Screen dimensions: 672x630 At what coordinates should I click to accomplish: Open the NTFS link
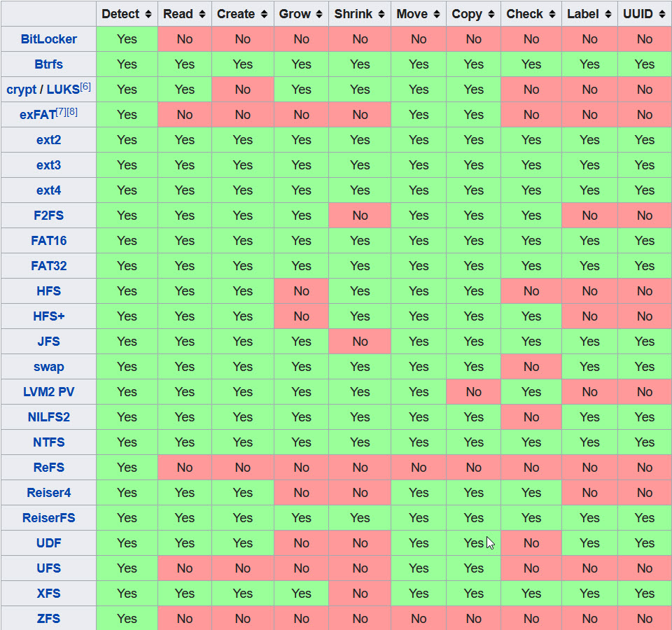coord(49,442)
